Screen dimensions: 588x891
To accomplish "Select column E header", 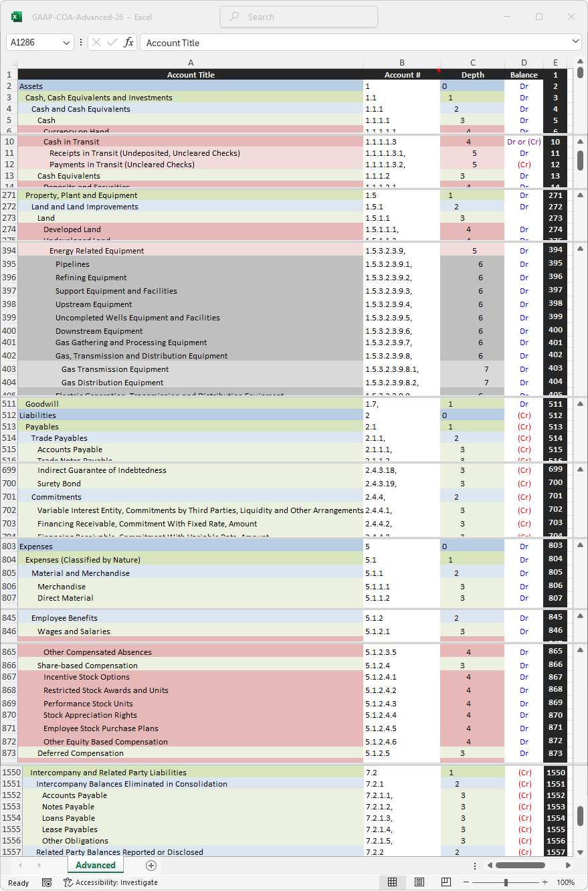I will 555,63.
